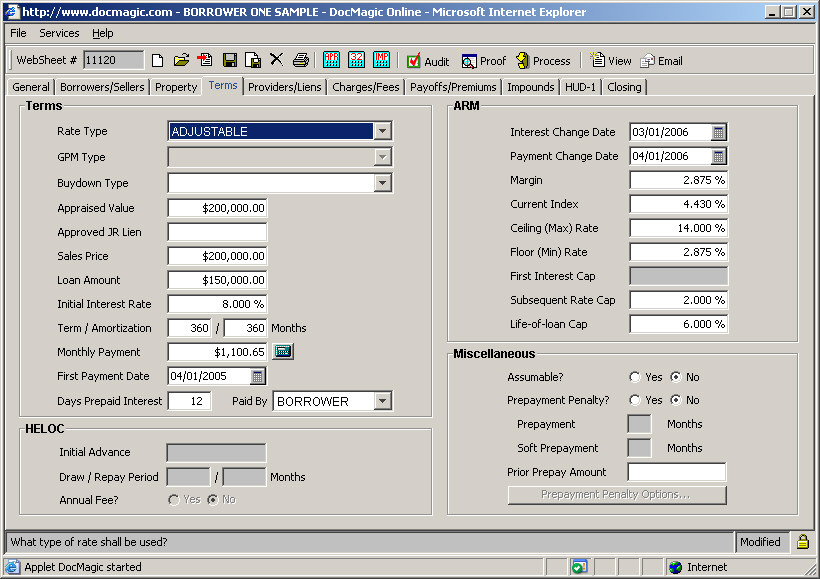
Task: Select No for Prepayment Penalty
Action: [676, 400]
